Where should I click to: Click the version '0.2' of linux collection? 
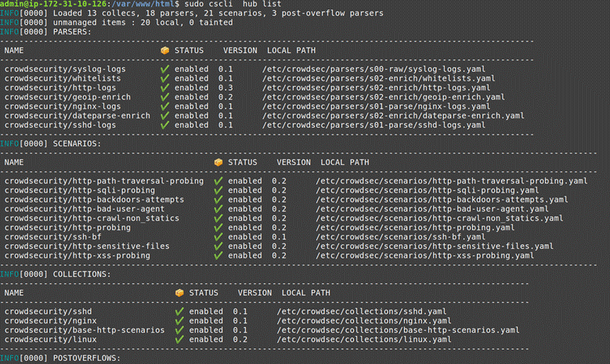click(240, 340)
